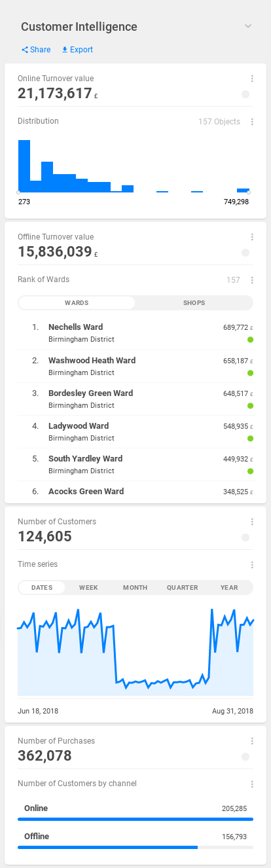Click the Export link
The width and height of the screenshot is (271, 868).
(x=77, y=50)
